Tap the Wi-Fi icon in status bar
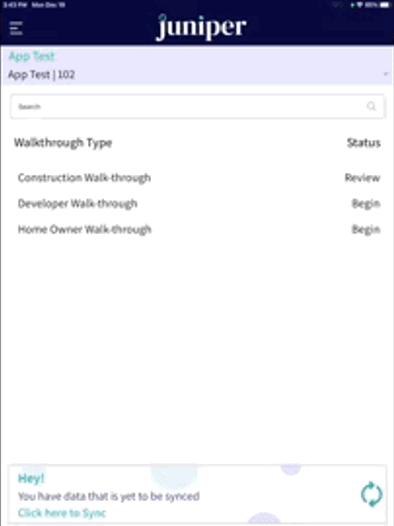 (x=360, y=5)
